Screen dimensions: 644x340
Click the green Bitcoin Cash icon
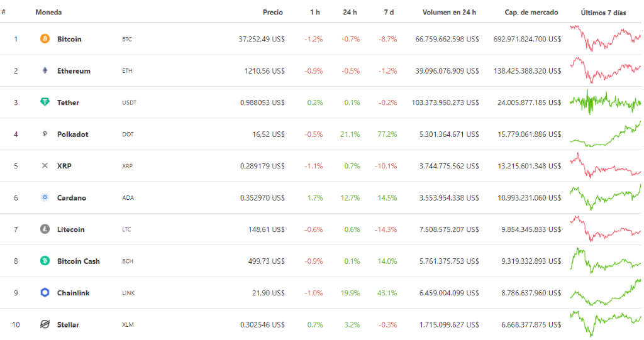[45, 261]
